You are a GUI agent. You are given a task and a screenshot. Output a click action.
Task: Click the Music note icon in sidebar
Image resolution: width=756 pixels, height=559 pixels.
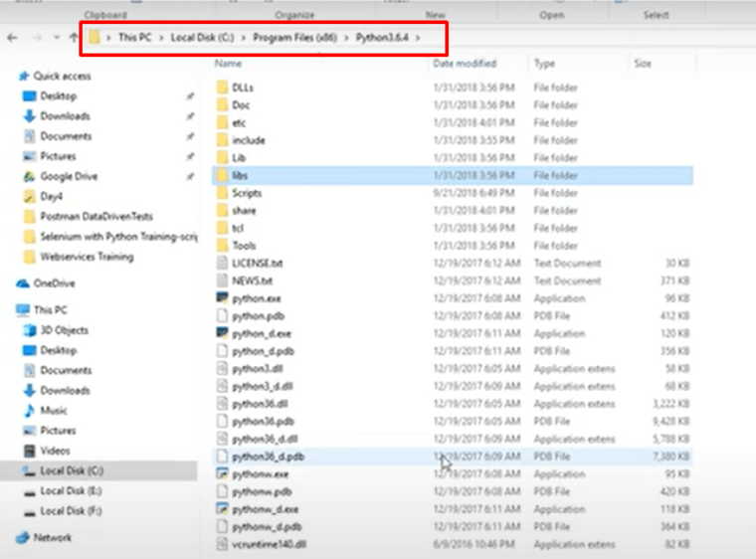click(x=30, y=411)
